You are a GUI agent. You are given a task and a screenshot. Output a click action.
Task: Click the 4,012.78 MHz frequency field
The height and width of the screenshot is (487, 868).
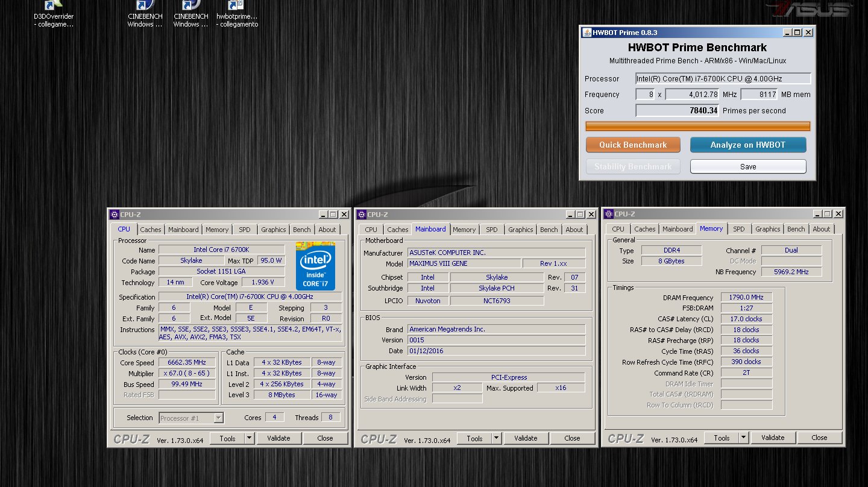693,95
